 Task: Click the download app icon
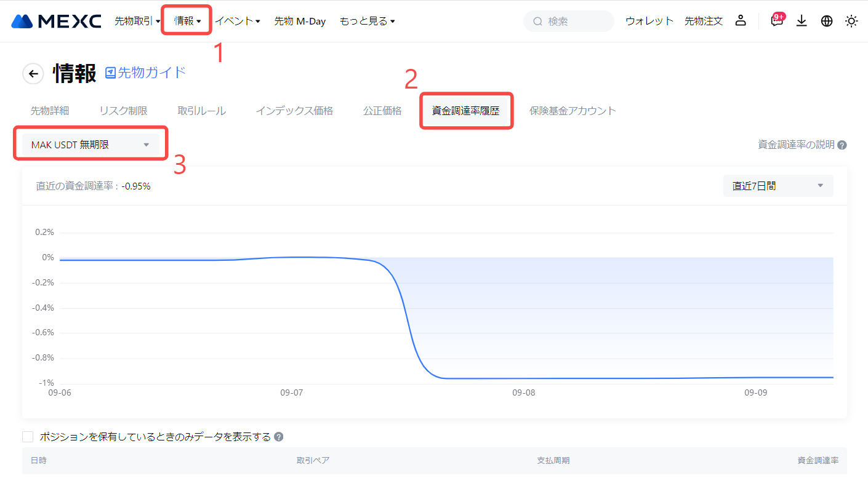pos(801,21)
